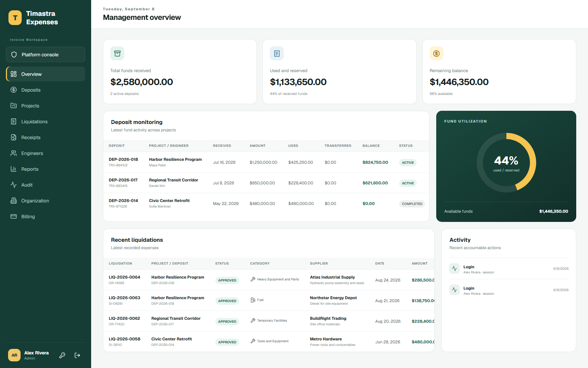
Task: Open Liquidations from the sidebar
Action: (46, 121)
